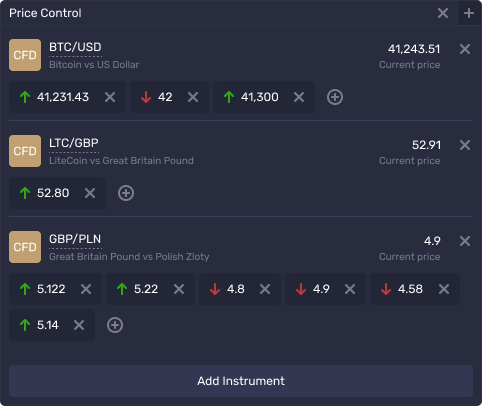Image resolution: width=482 pixels, height=406 pixels.
Task: Click Great Britain Pound vs Polish Zloty text
Action: (x=129, y=257)
